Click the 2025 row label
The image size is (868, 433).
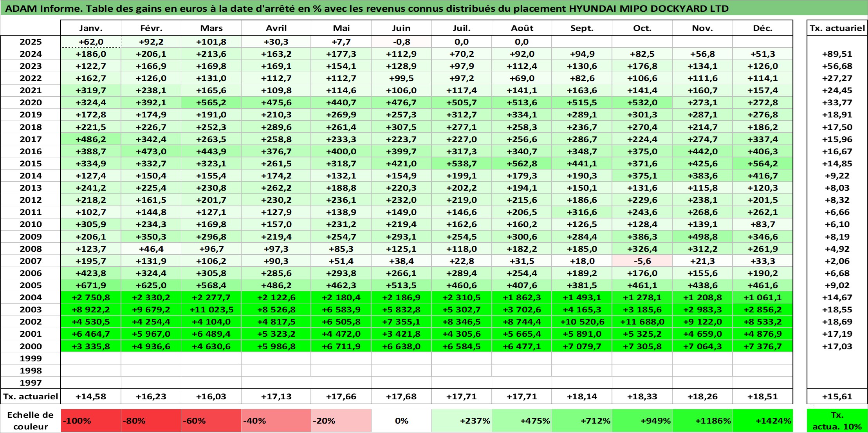point(31,42)
